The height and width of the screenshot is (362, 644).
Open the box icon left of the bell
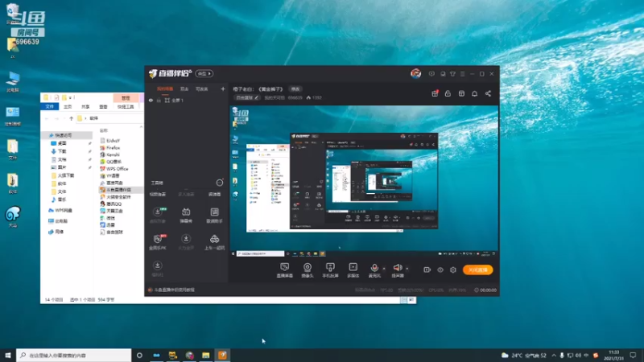pyautogui.click(x=461, y=93)
